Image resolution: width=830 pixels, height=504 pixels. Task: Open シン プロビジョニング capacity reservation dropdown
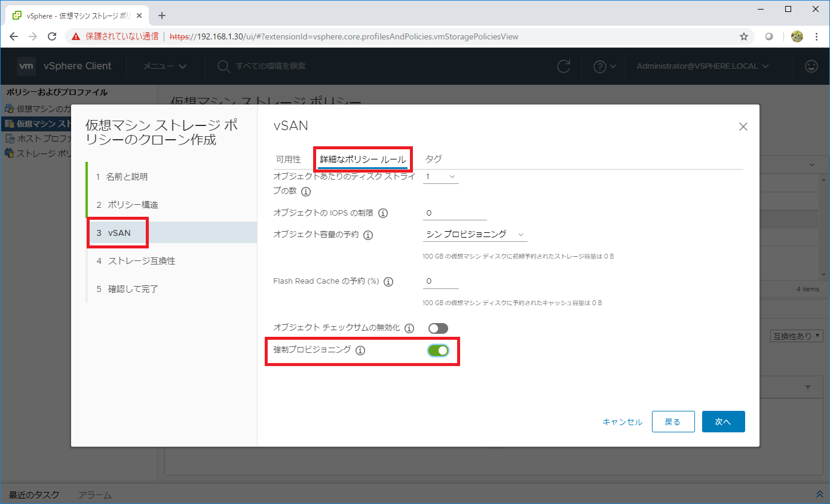pyautogui.click(x=475, y=235)
